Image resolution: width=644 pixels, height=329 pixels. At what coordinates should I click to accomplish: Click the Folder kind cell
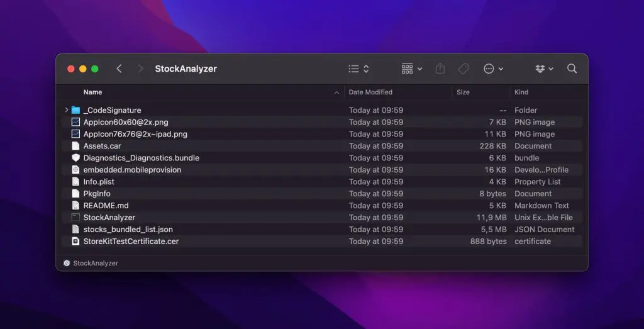click(526, 110)
